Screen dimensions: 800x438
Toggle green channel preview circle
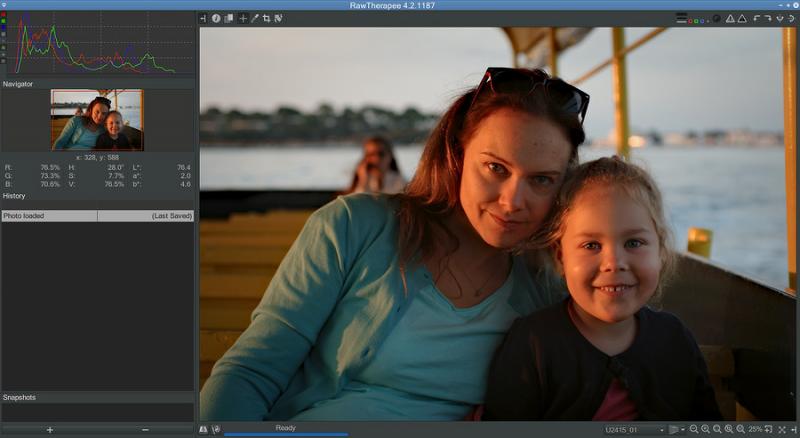696,21
